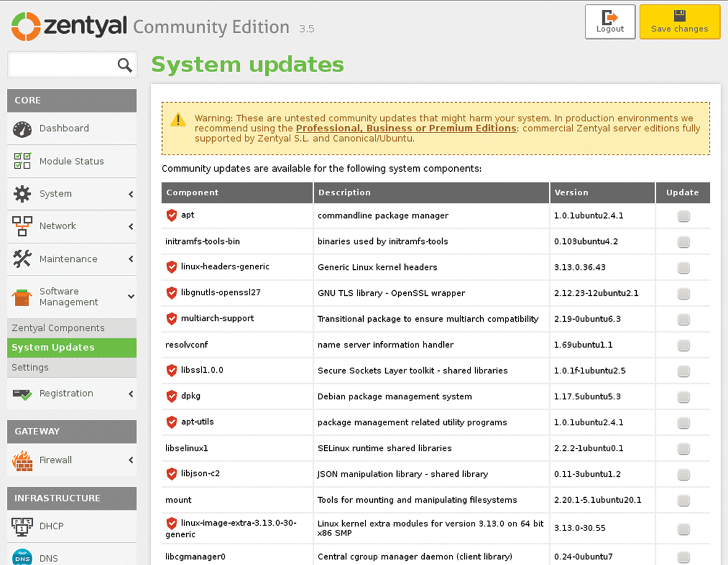
Task: Check the update box for dpkg
Action: point(683,397)
